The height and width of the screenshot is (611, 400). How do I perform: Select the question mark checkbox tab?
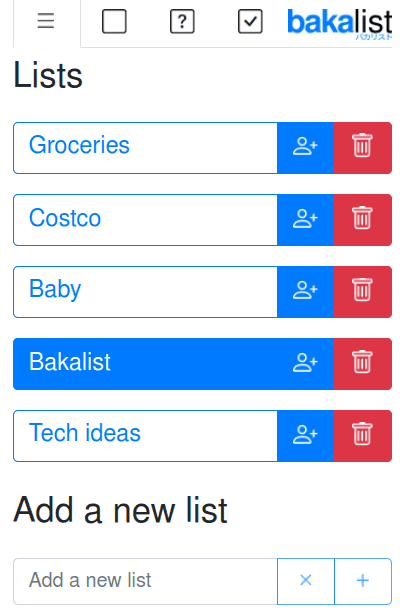[x=182, y=22]
